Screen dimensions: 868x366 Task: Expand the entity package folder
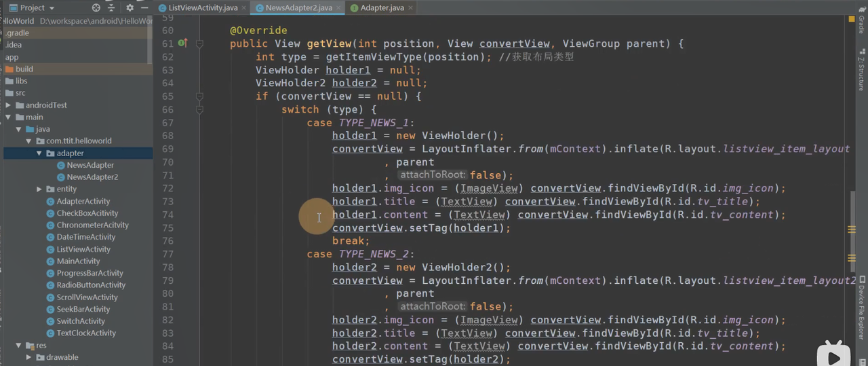click(x=39, y=189)
